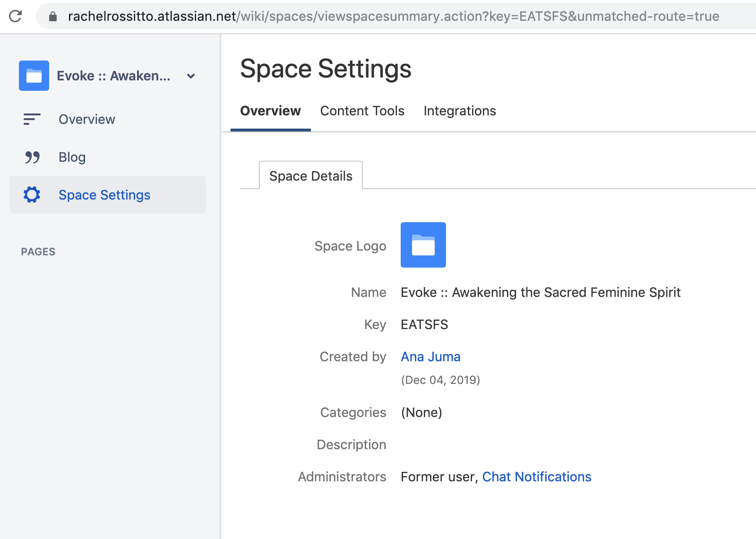Open the Overview sidebar item
The width and height of the screenshot is (756, 539).
[x=108, y=119]
